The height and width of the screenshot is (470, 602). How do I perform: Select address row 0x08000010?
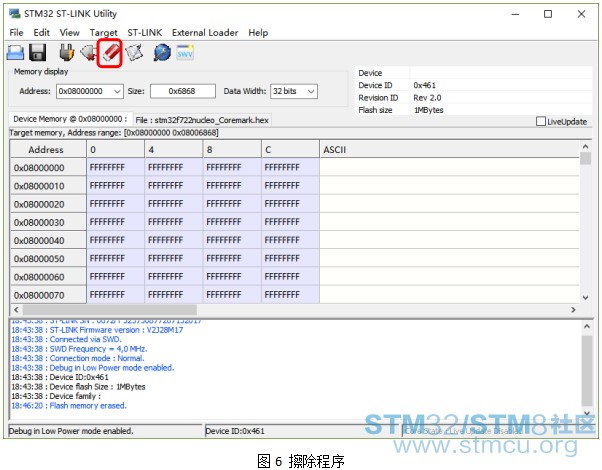tap(48, 186)
